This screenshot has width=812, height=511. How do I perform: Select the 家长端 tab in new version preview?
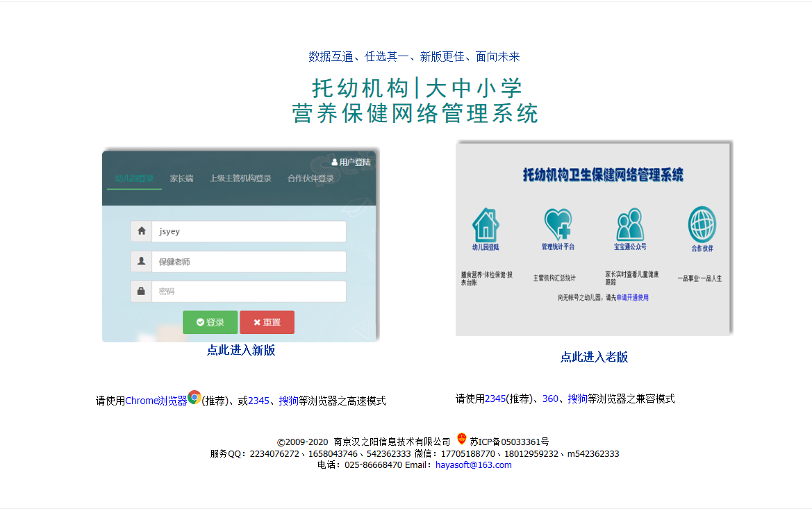coord(182,178)
